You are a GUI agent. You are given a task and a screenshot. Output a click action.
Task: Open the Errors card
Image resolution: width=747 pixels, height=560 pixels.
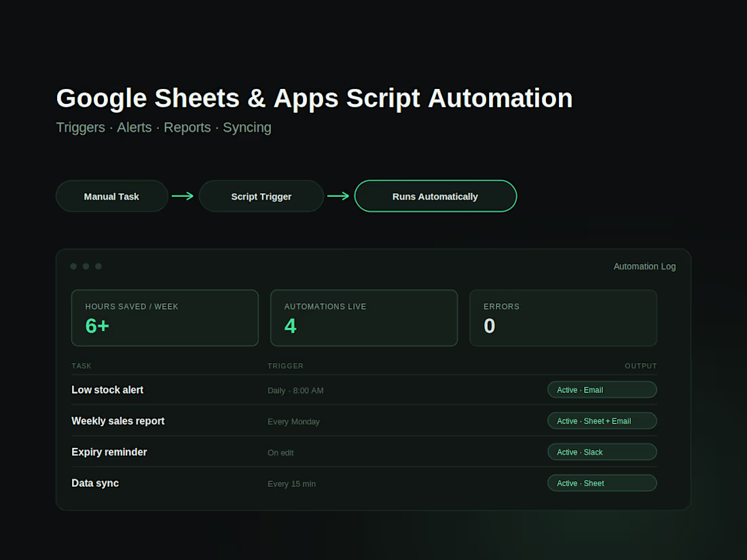[x=563, y=318]
